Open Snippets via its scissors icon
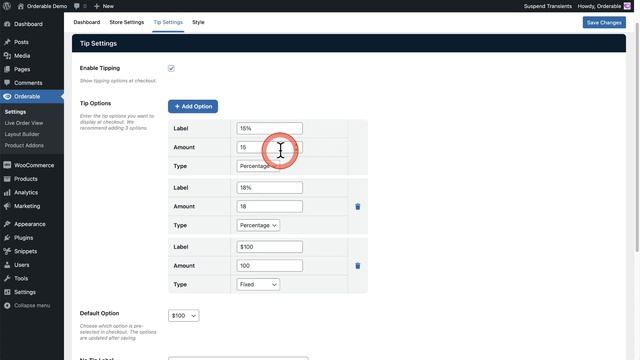640x360 pixels. pos(7,251)
